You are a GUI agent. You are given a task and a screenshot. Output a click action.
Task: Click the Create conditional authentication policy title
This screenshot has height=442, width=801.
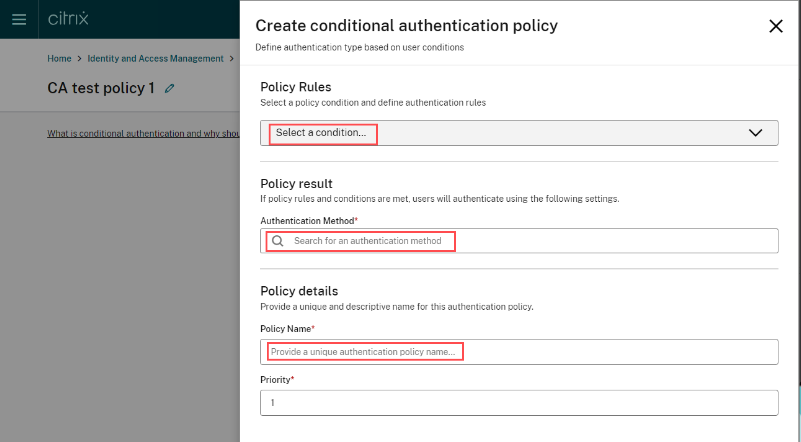click(x=406, y=26)
